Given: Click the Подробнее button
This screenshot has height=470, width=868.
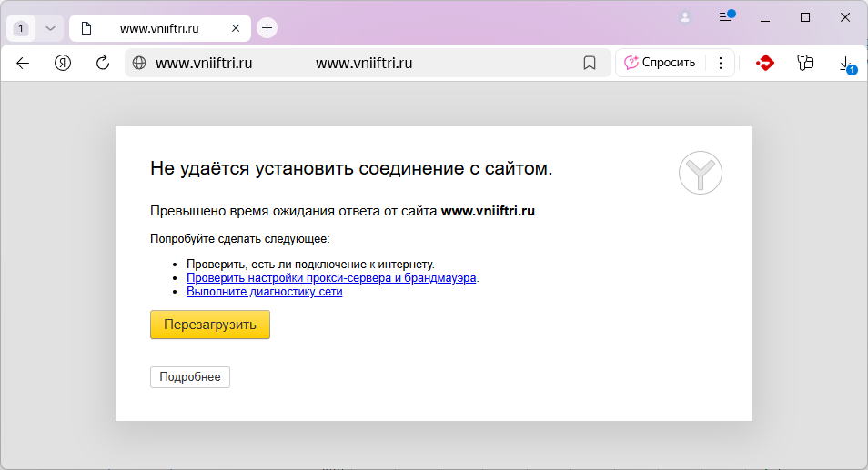Looking at the screenshot, I should click(x=190, y=377).
